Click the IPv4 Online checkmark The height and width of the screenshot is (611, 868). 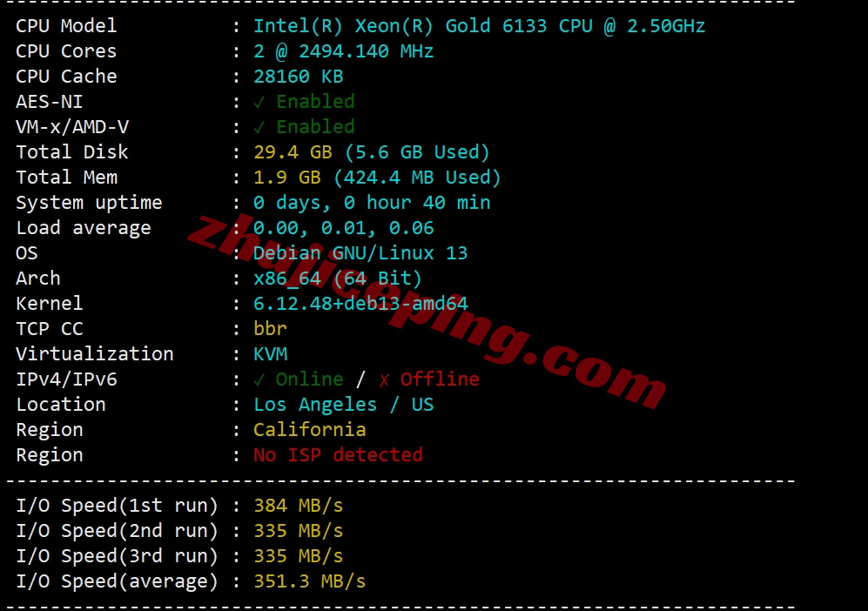[x=259, y=379]
